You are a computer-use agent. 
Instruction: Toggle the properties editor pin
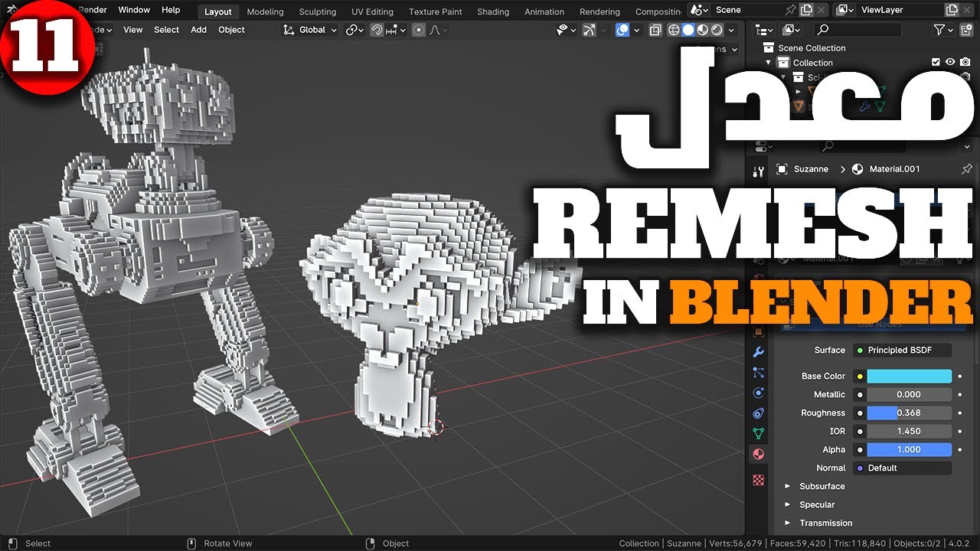tap(966, 169)
